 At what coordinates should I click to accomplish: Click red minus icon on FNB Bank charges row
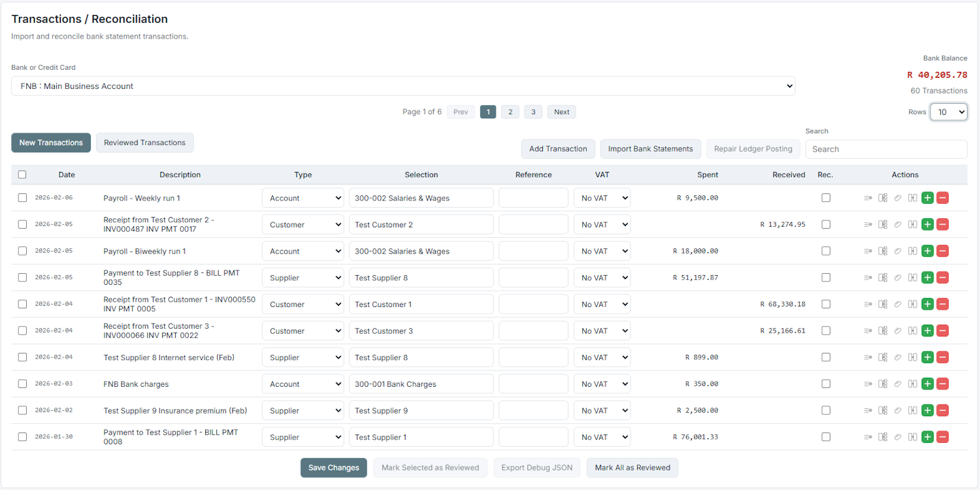[942, 384]
